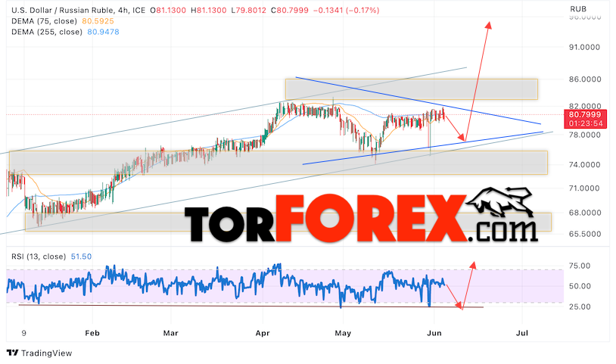Click the DEMA (255, close) indicator legend
The width and height of the screenshot is (616, 364).
(x=47, y=32)
